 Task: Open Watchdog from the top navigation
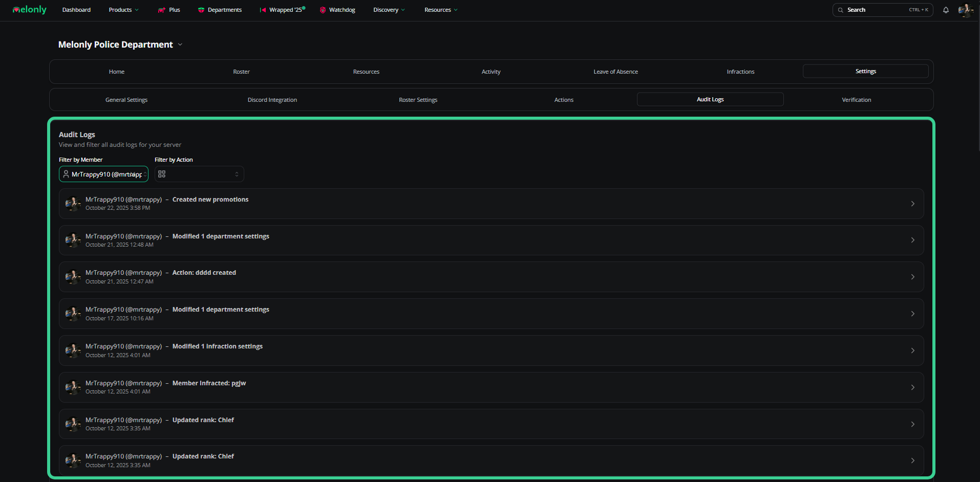(x=337, y=10)
